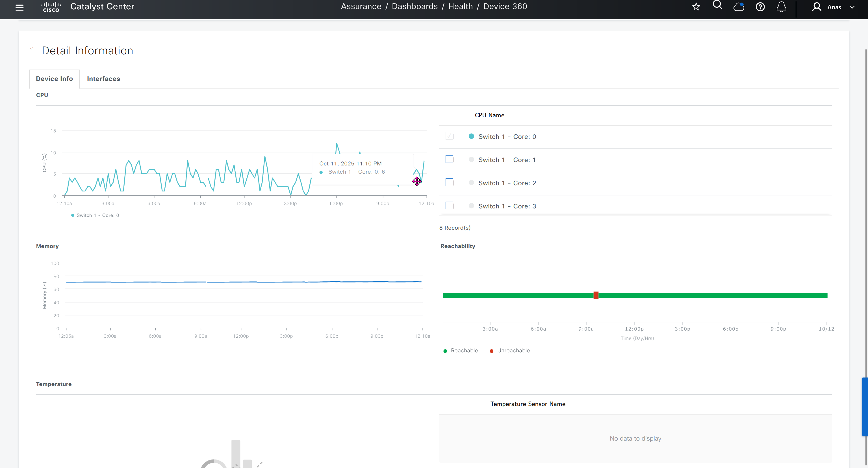This screenshot has height=468, width=868.
Task: Go to Health in the breadcrumb
Action: pyautogui.click(x=460, y=7)
